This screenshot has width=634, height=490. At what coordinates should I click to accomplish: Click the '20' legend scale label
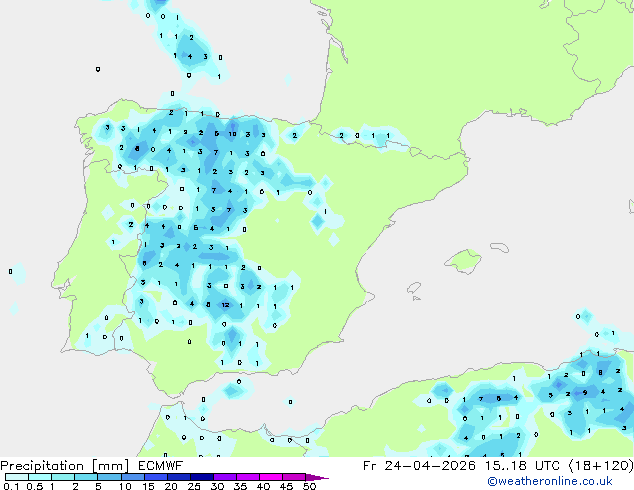pyautogui.click(x=171, y=486)
